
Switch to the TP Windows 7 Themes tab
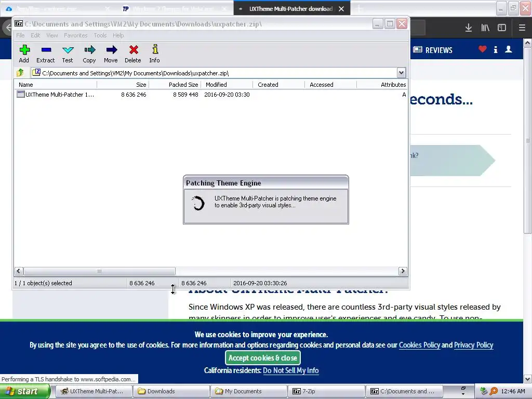coord(175,9)
